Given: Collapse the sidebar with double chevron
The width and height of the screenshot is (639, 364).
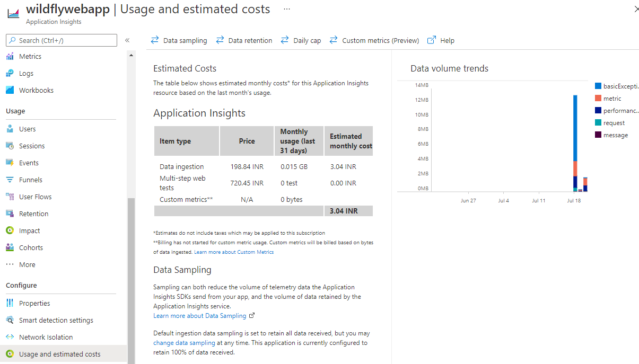Looking at the screenshot, I should pyautogui.click(x=127, y=40).
